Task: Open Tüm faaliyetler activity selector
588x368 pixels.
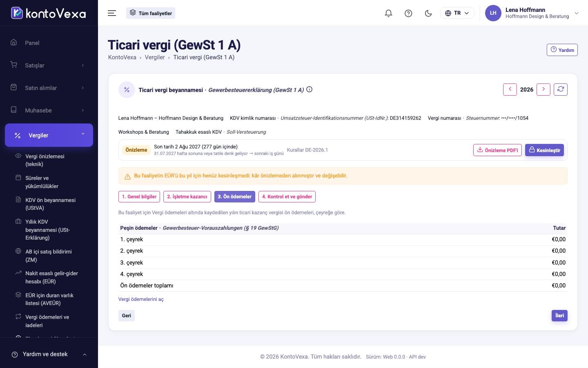Action: 151,13
